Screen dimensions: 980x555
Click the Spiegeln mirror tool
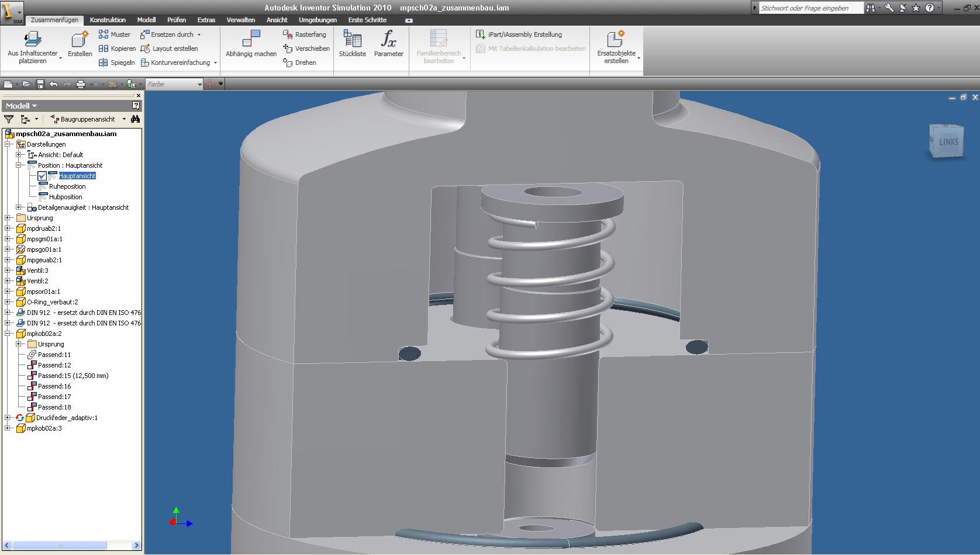click(x=117, y=63)
